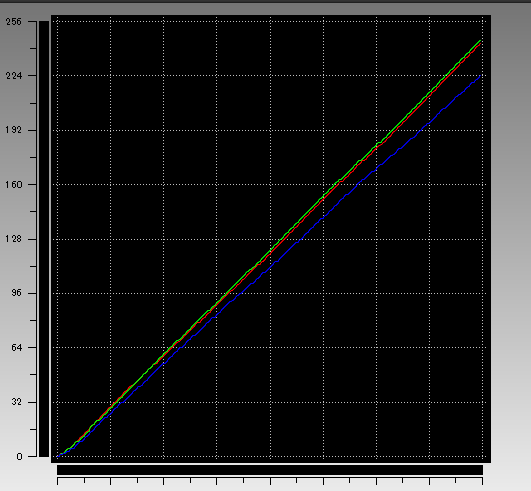Click the 256 label on vertical axis
The image size is (531, 491).
[14, 22]
